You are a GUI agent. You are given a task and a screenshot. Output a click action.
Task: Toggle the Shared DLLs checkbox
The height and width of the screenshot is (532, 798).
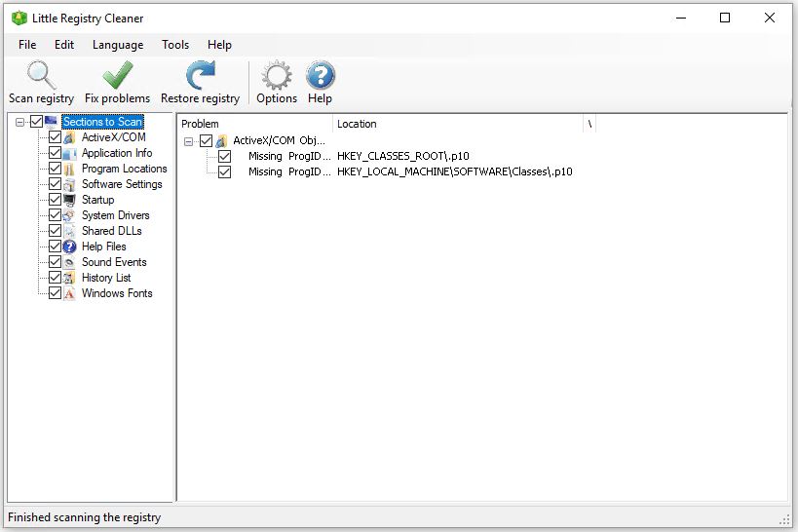[x=55, y=231]
